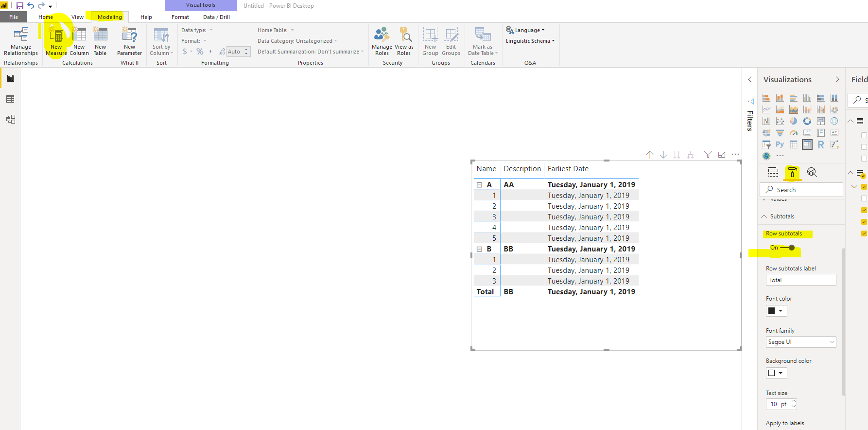Select the pie chart visual
The height and width of the screenshot is (430, 868).
[x=793, y=121]
